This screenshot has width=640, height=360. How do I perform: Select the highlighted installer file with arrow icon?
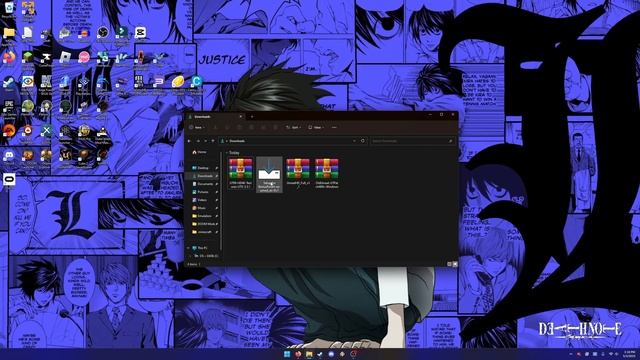tap(269, 174)
